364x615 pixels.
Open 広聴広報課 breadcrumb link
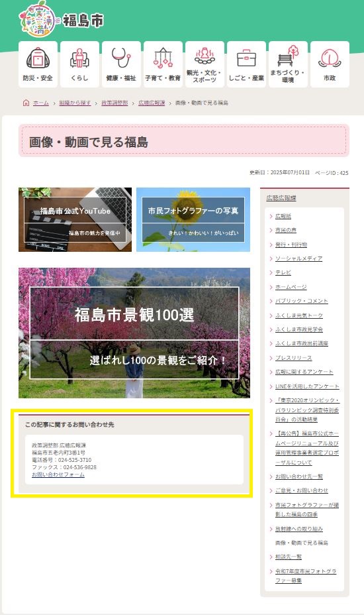[152, 103]
